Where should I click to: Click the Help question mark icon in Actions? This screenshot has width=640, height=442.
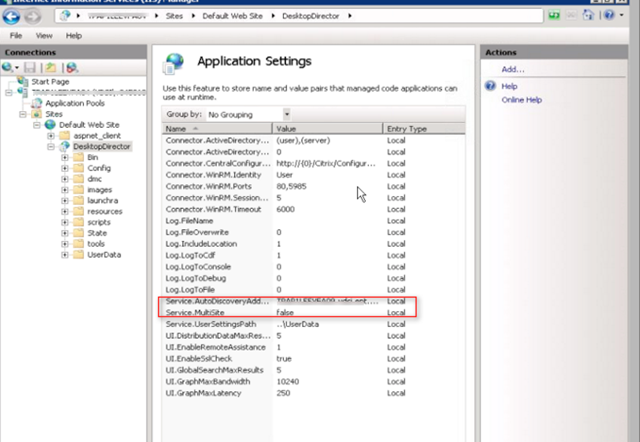[490, 86]
